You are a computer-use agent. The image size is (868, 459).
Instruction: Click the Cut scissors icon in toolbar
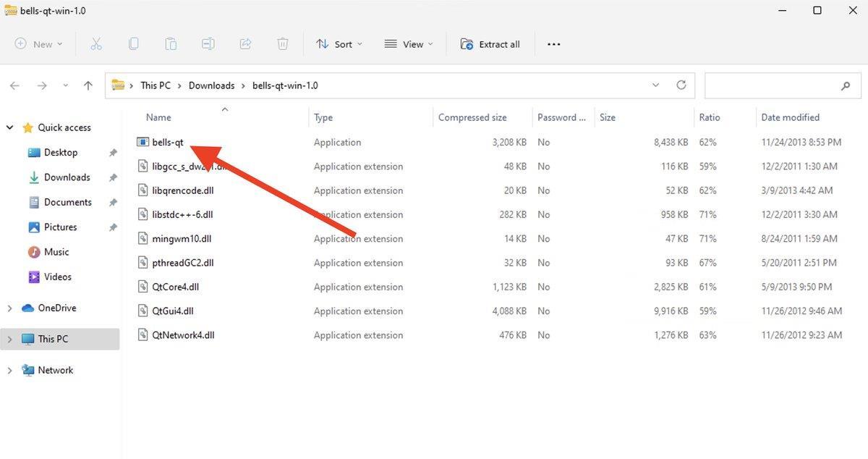click(96, 44)
